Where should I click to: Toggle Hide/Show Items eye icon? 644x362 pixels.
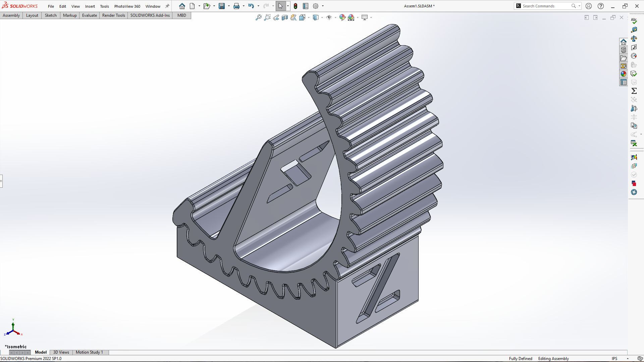click(329, 17)
